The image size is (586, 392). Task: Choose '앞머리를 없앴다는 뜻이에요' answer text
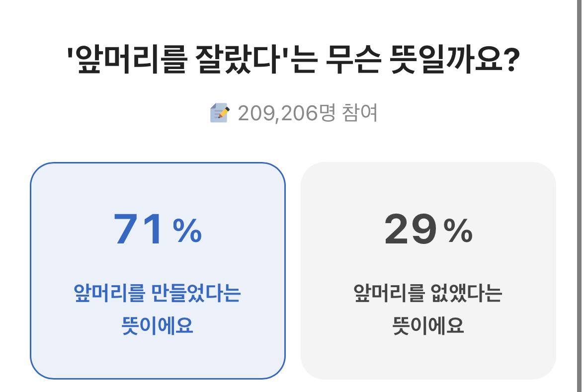tap(428, 309)
